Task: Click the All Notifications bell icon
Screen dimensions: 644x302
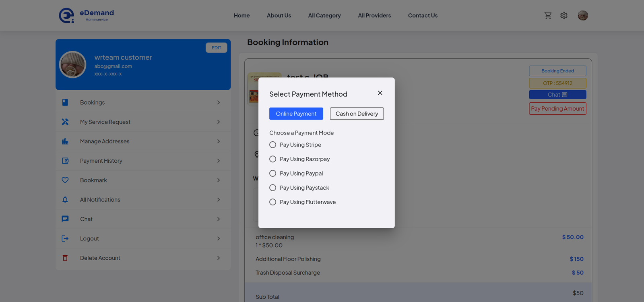Action: (65, 200)
